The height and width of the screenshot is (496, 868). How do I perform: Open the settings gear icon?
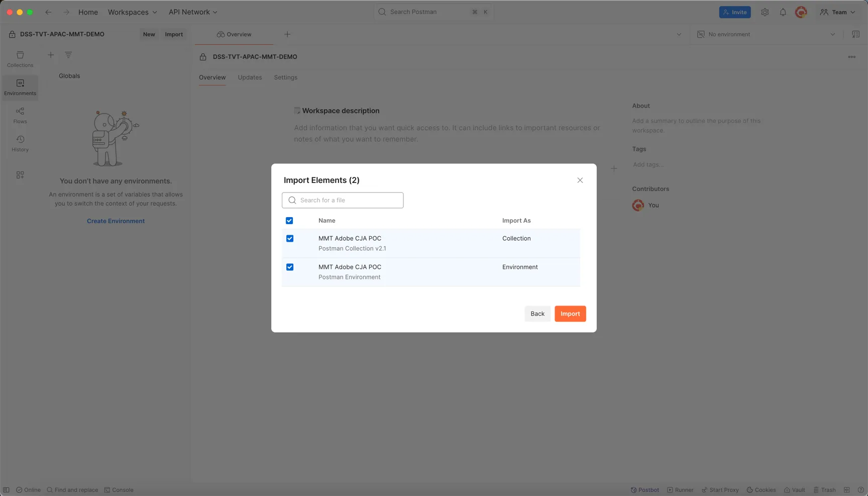(x=765, y=12)
